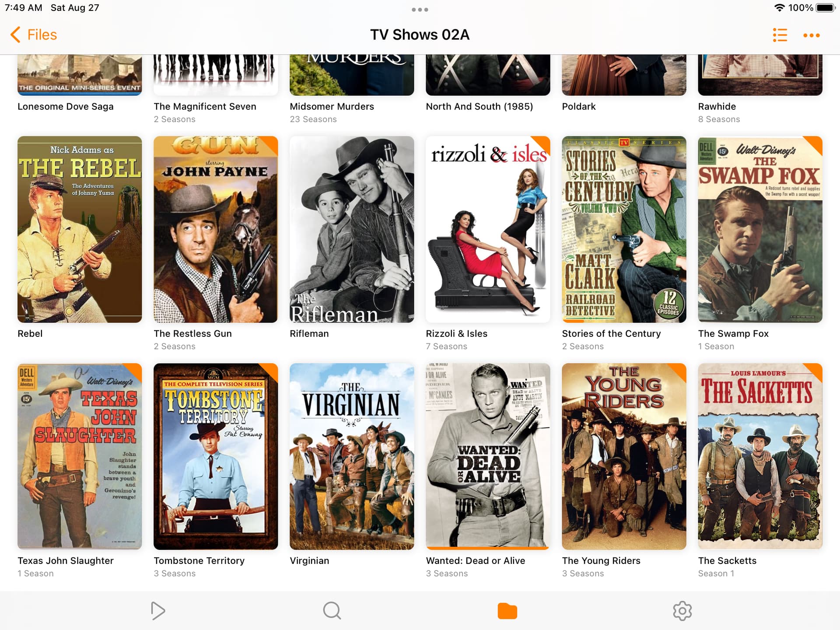840x630 pixels.
Task: Switch to the library folder tab
Action: (507, 611)
